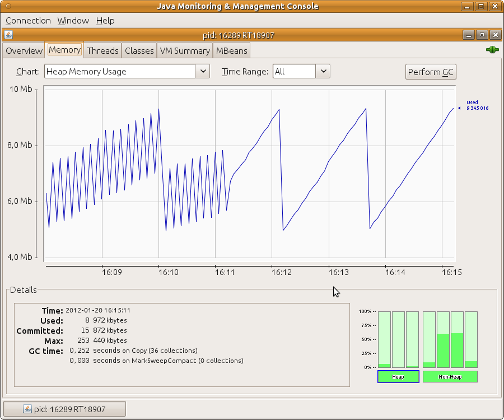Viewport: 504px width, 420px height.
Task: Select the MBeans tab
Action: [x=231, y=50]
